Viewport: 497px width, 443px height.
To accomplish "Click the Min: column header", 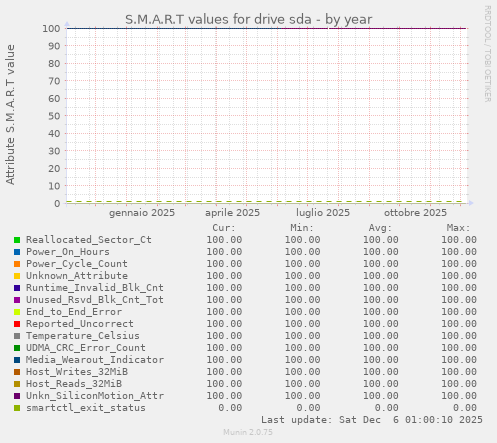I will pos(302,228).
